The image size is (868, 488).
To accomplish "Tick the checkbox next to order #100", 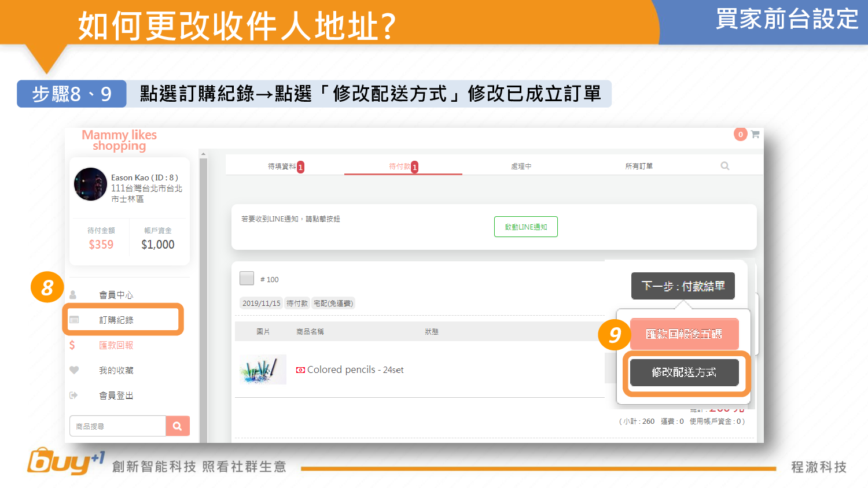I will (x=247, y=278).
